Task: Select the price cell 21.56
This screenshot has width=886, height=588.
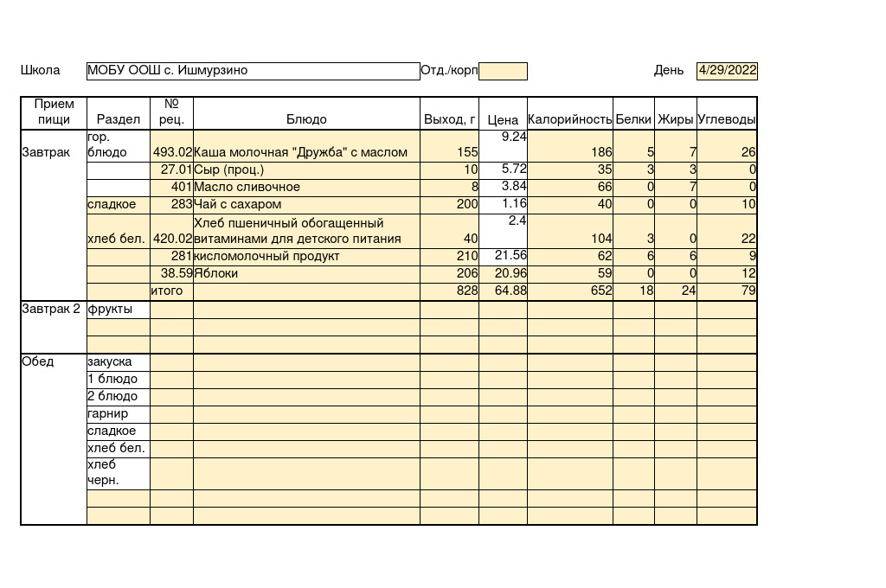Action: [x=503, y=257]
